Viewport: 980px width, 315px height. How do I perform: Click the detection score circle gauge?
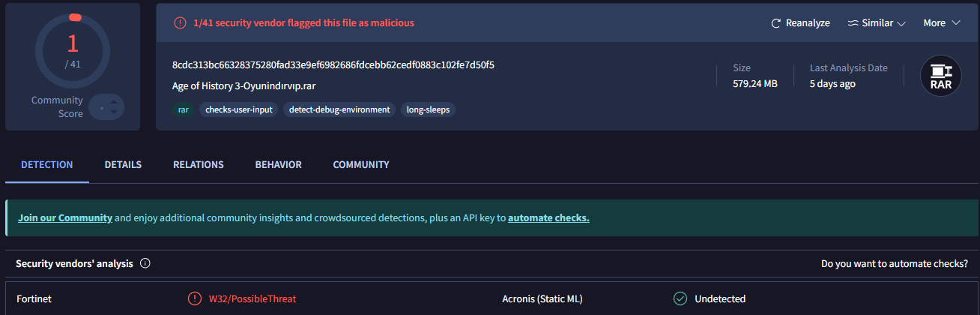[73, 51]
